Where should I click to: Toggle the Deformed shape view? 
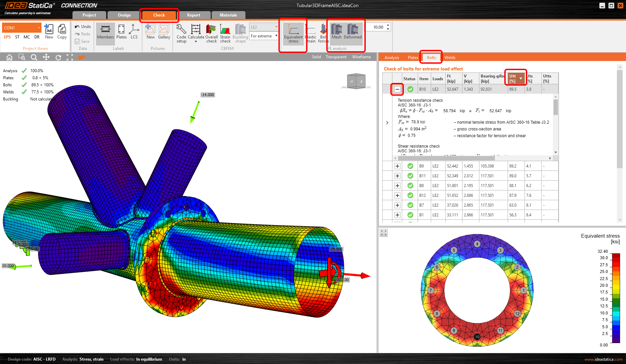coord(353,32)
